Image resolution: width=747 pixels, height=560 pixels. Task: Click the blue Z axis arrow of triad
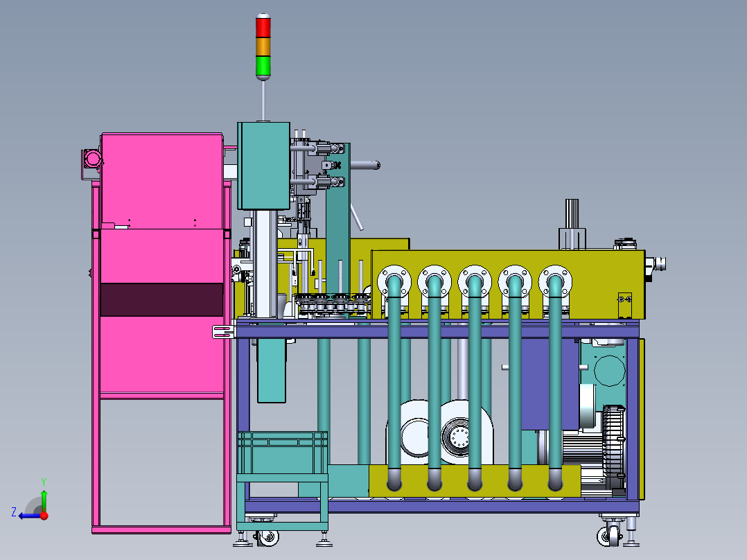(28, 516)
